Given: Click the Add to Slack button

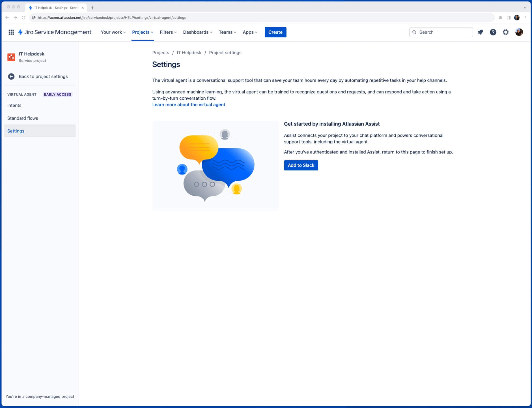Looking at the screenshot, I should (x=301, y=165).
